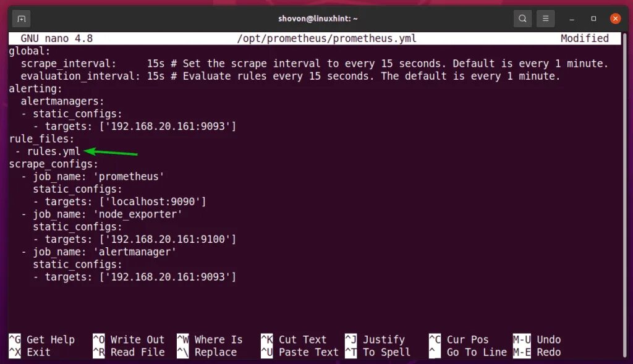
Task: Click the window title shovon@linuxhint
Action: [318, 19]
